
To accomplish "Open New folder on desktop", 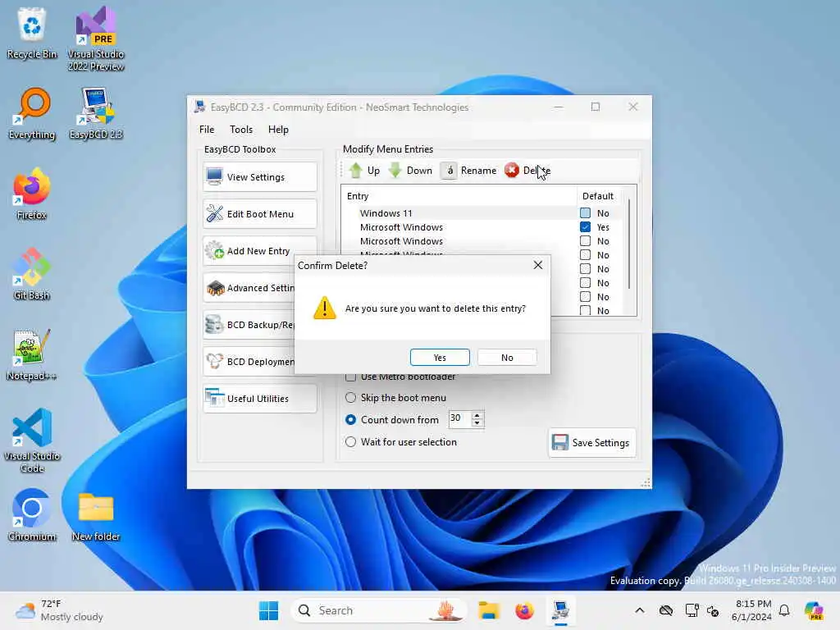I will pos(96,517).
